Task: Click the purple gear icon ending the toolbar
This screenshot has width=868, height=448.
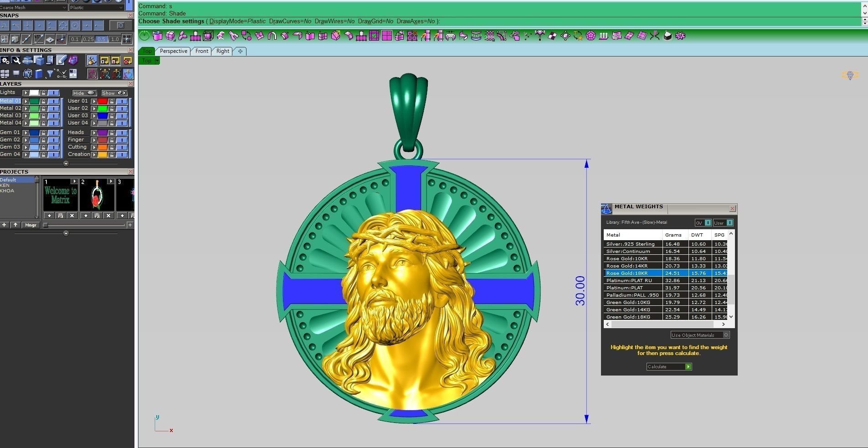Action: pyautogui.click(x=680, y=36)
